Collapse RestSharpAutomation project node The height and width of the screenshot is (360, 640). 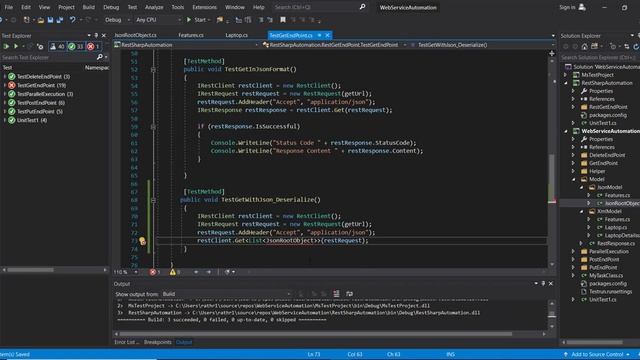pyautogui.click(x=566, y=83)
